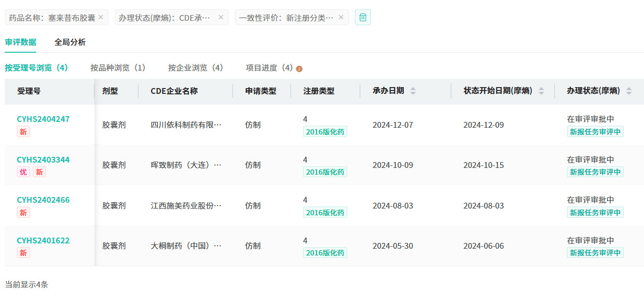Image resolution: width=644 pixels, height=300 pixels.
Task: Click status start date 2024-06-06
Action: coord(483,246)
